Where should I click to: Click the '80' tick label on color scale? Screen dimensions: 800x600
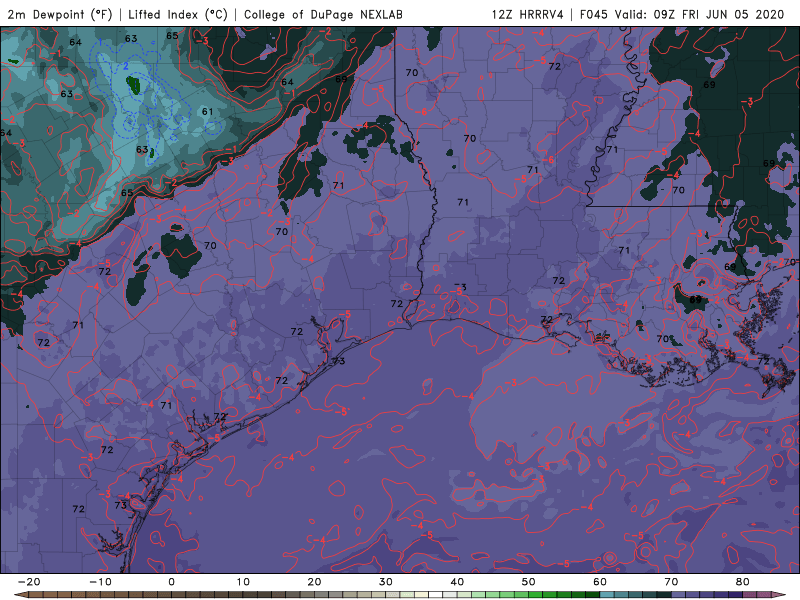click(x=743, y=582)
